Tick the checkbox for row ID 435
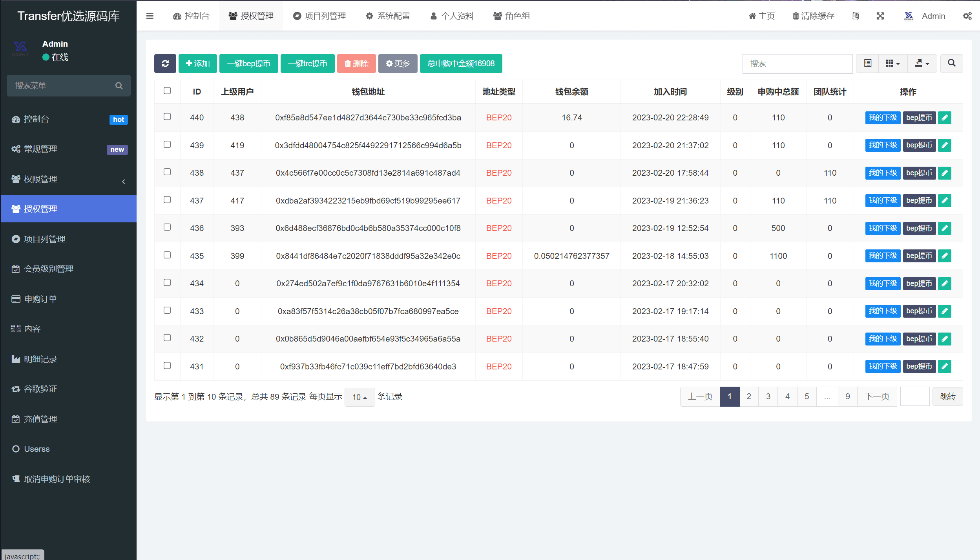 (x=167, y=255)
